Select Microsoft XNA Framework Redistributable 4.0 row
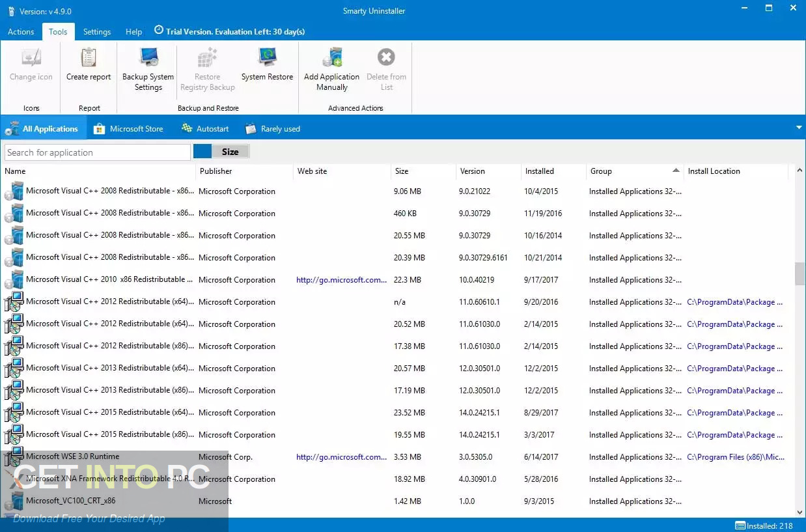The width and height of the screenshot is (806, 532). 397,479
